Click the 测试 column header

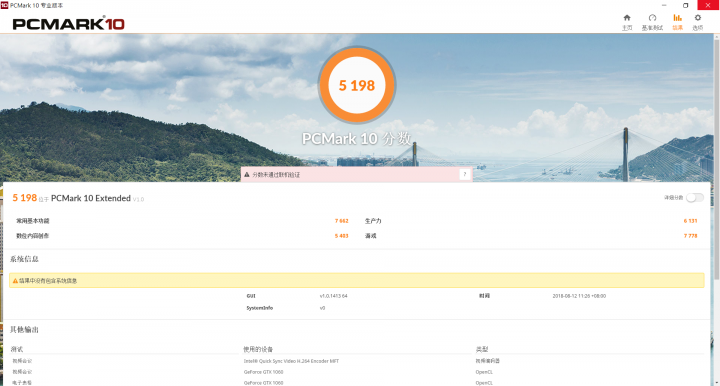pos(17,349)
